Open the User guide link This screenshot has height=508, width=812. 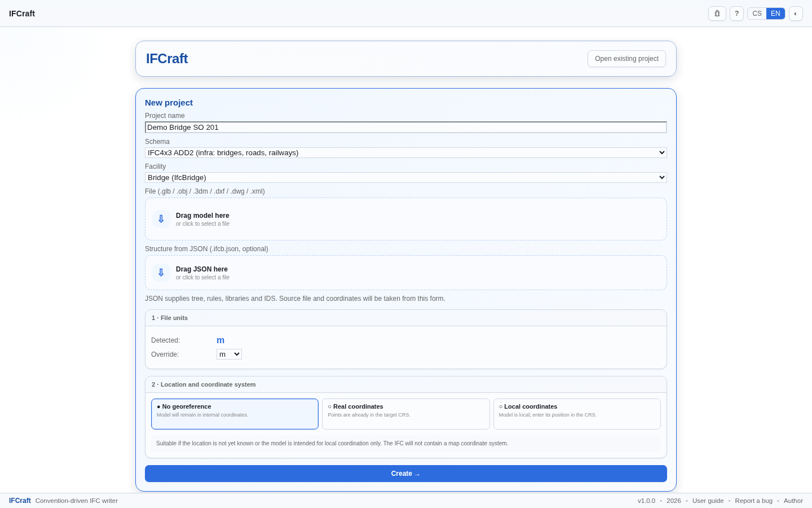click(708, 501)
